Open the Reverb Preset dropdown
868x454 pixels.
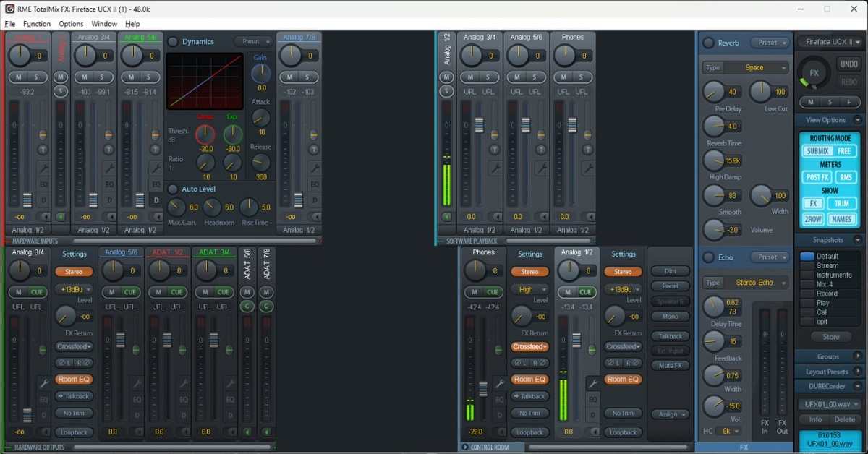pos(770,43)
